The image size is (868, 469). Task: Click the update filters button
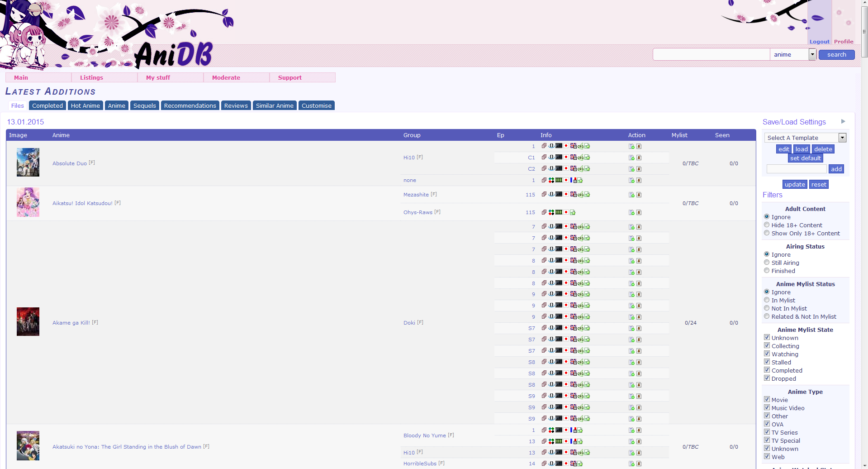[795, 184]
